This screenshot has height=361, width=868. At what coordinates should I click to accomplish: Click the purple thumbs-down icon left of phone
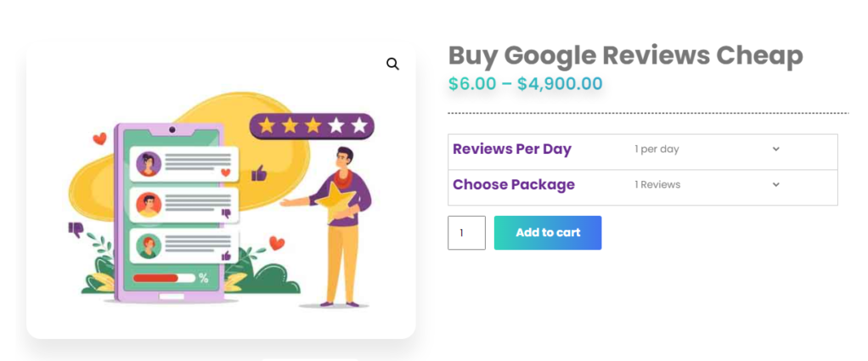point(76,228)
